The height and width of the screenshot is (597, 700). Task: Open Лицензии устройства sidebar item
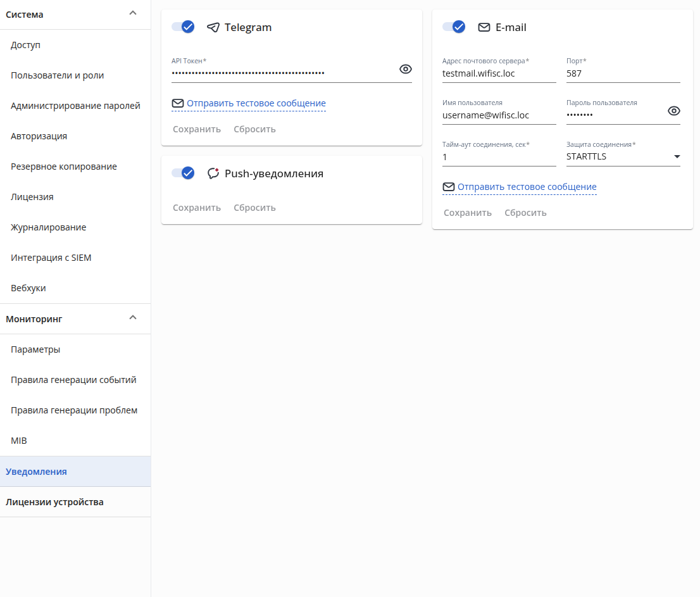click(x=54, y=502)
